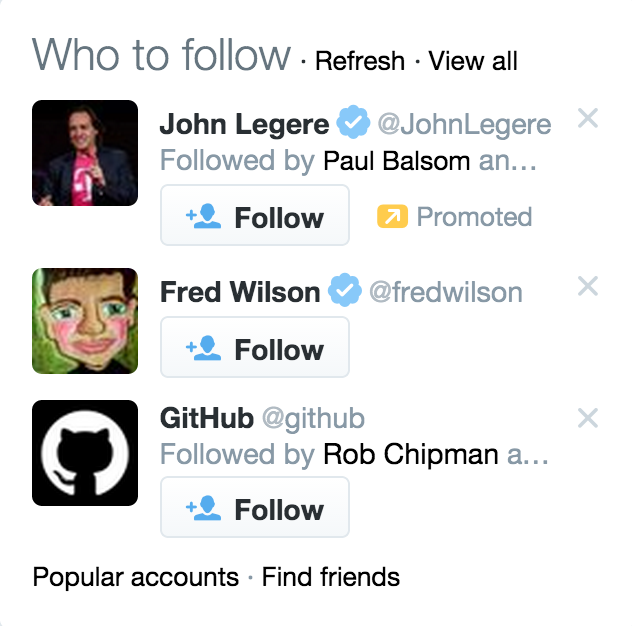Open View all suggestions
The image size is (632, 626).
473,61
